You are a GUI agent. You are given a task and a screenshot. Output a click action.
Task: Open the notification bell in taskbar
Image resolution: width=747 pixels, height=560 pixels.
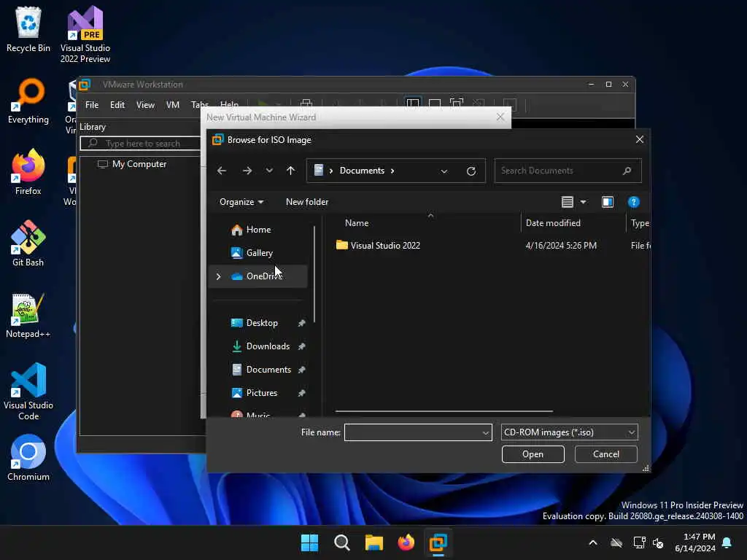(727, 542)
